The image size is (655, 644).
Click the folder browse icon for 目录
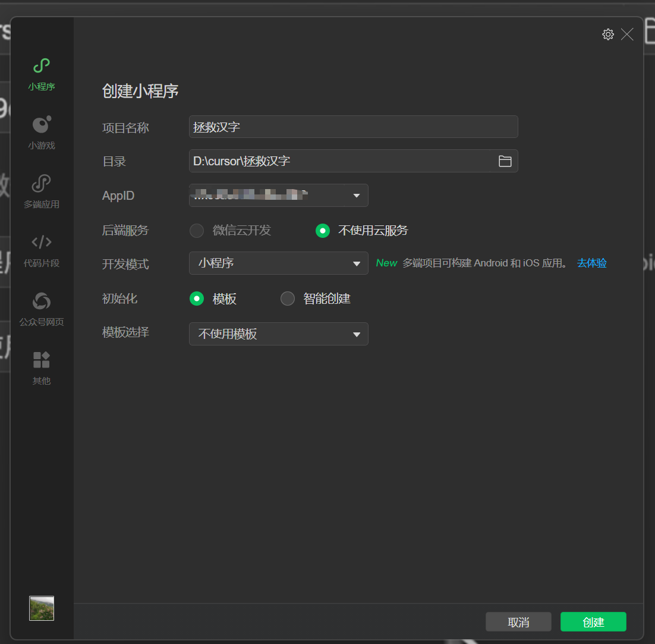pos(505,161)
